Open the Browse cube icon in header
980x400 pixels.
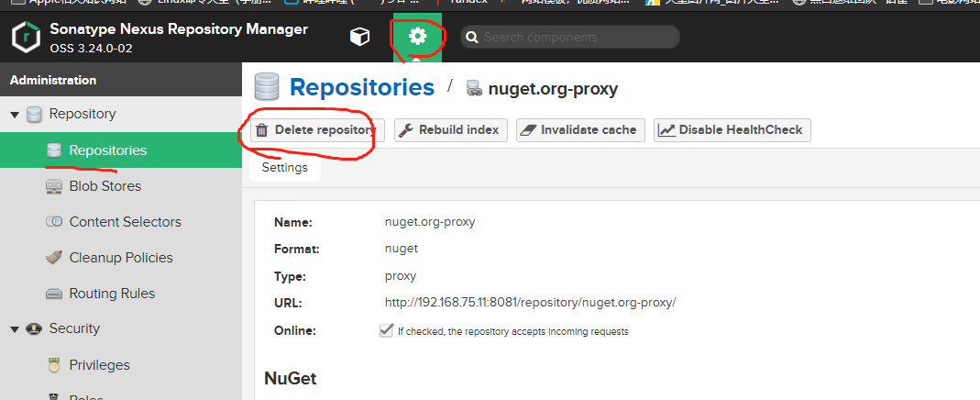359,37
